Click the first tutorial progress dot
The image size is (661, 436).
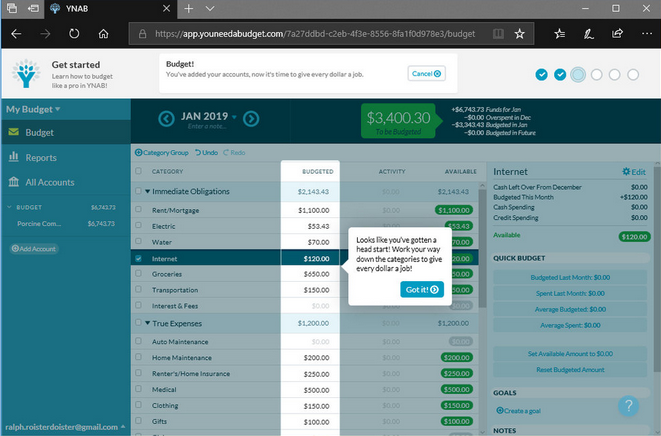(x=541, y=75)
